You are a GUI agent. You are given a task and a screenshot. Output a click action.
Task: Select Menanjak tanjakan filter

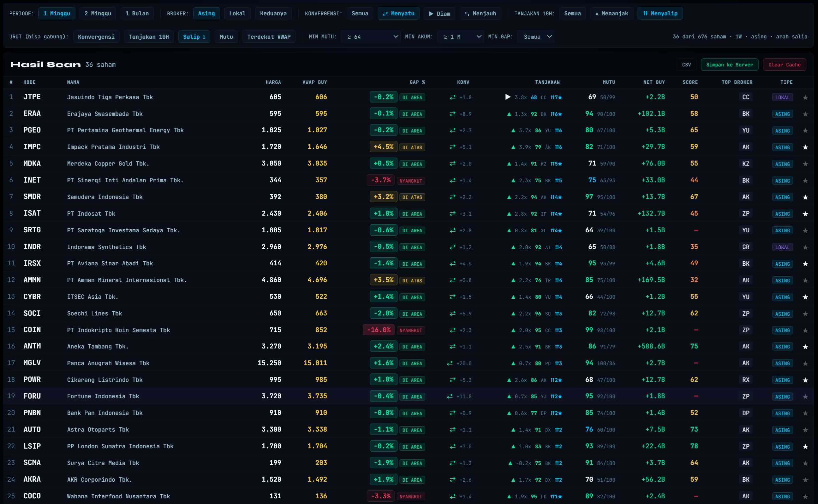[611, 13]
